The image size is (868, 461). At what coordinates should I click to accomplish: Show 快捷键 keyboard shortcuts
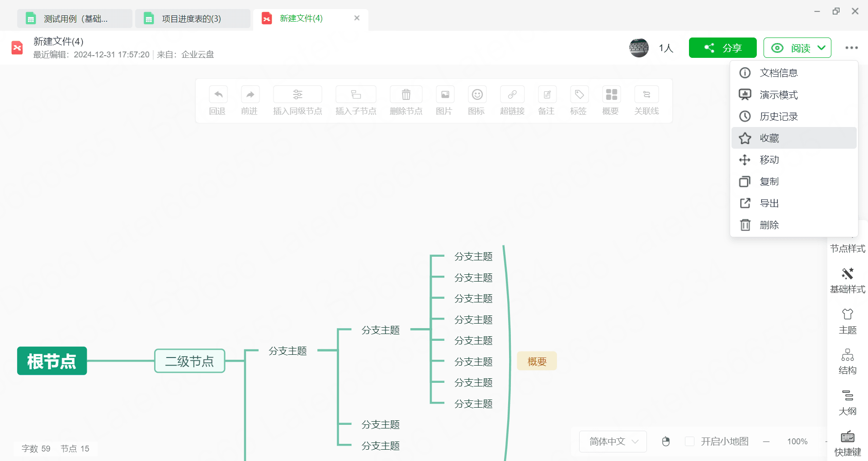(848, 443)
